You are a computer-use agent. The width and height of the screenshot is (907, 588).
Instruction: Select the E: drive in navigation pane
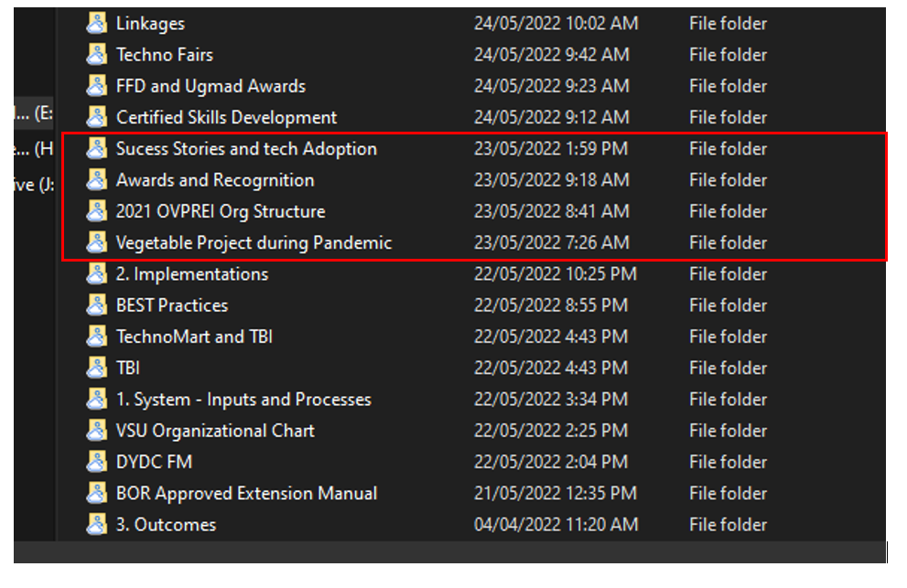click(x=33, y=113)
